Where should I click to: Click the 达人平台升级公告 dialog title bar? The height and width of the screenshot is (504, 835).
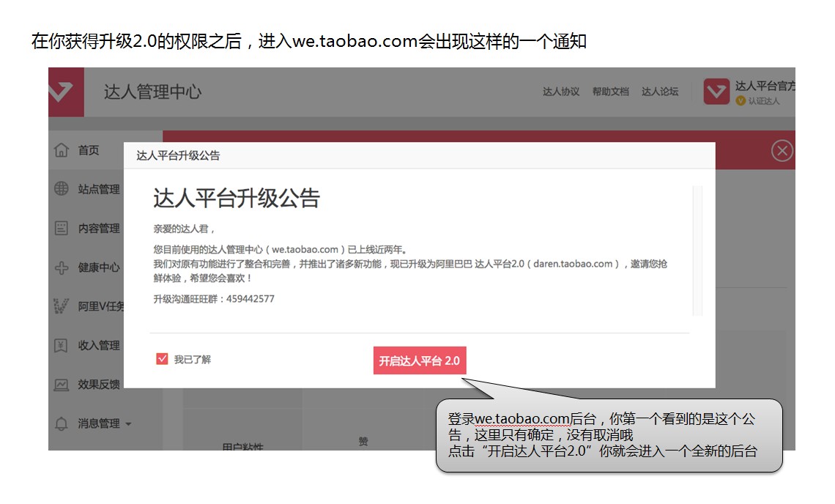(420, 155)
